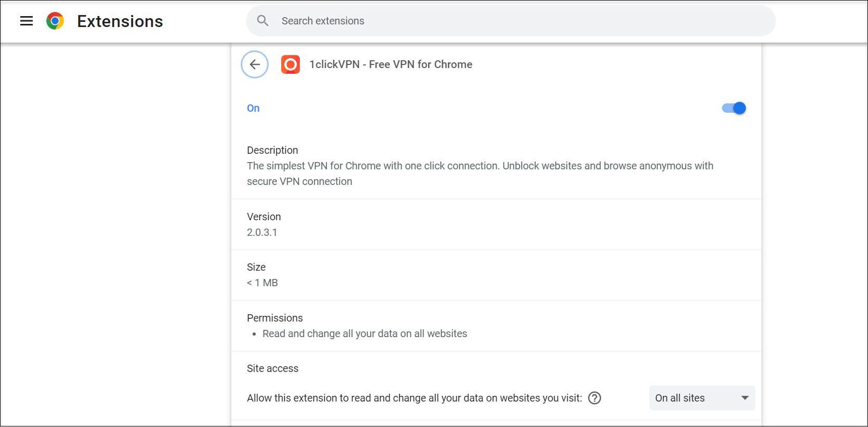Click the Allow this extension to read text
The width and height of the screenshot is (868, 427).
tap(414, 398)
